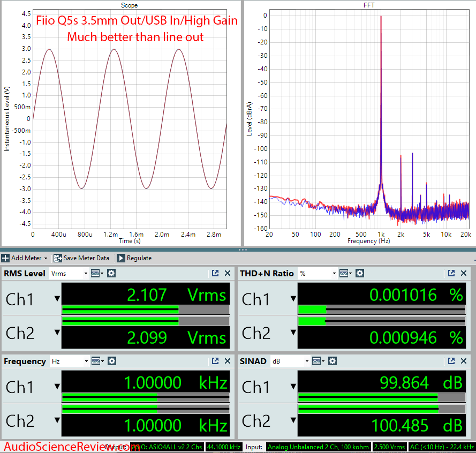Click the 2.107 Vrms reading

point(176,295)
